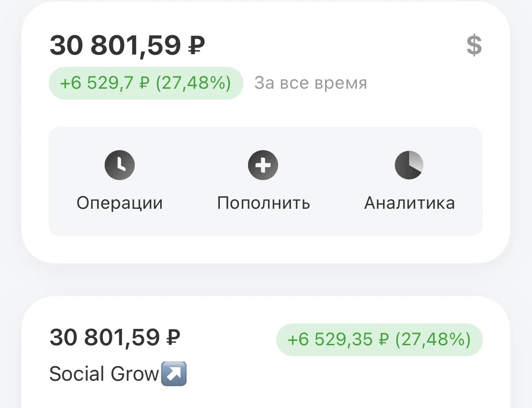The image size is (532, 408).
Task: Open the Social Grow portfolio name
Action: (104, 374)
